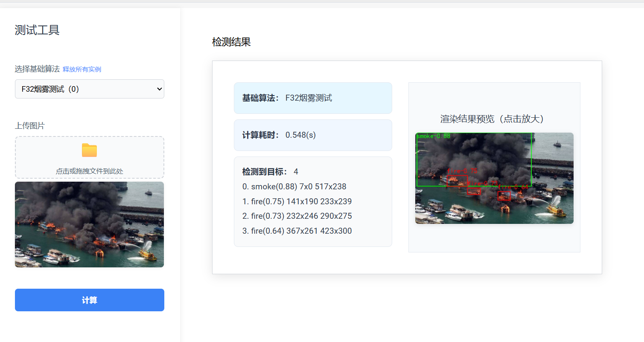
Task: Enlarge the render result preview image
Action: [494, 177]
